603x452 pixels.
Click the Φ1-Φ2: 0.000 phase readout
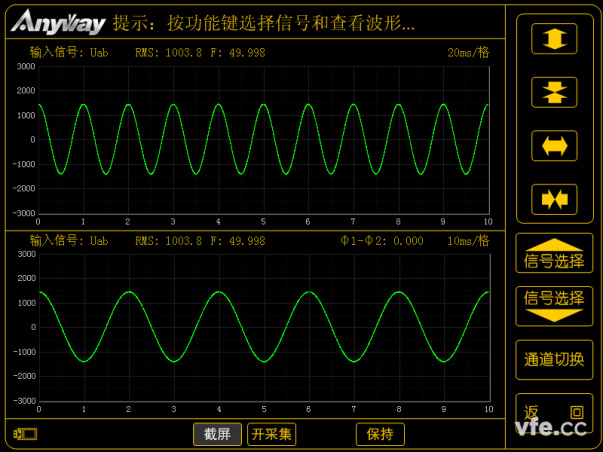(x=382, y=241)
